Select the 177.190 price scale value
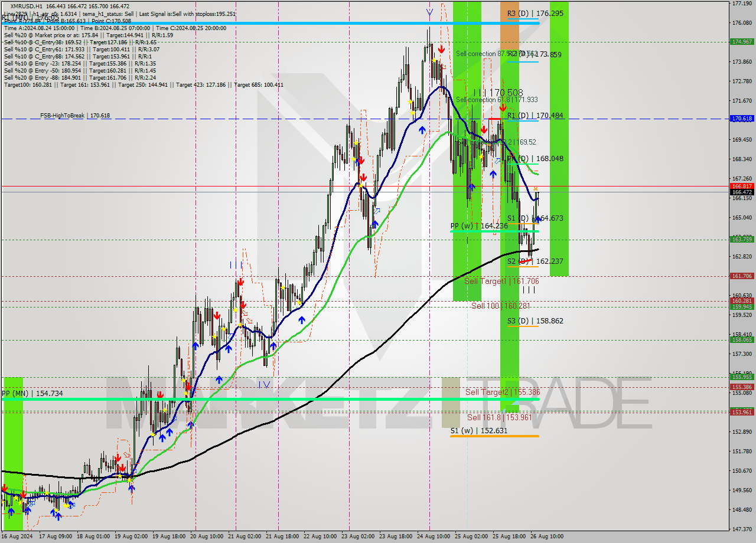 [742, 4]
